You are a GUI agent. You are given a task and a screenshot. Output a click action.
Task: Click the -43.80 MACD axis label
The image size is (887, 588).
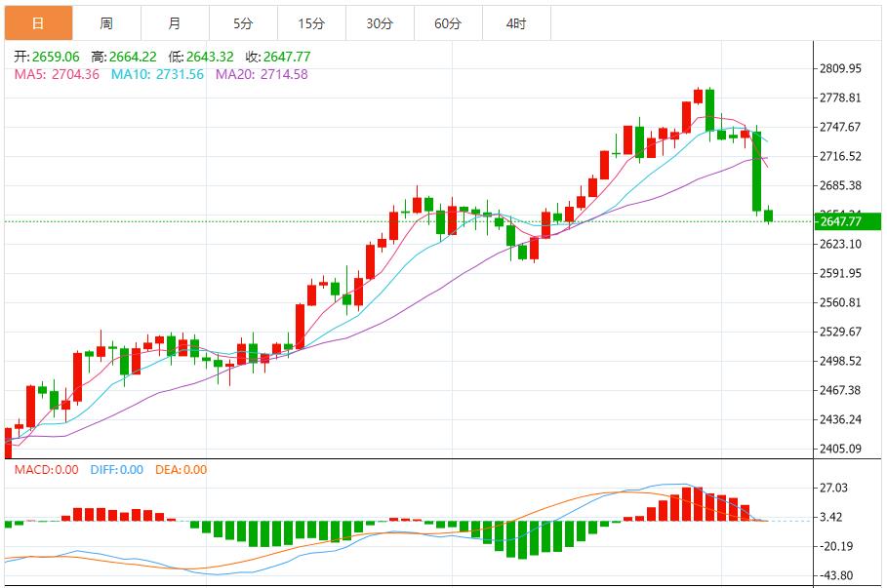click(836, 575)
